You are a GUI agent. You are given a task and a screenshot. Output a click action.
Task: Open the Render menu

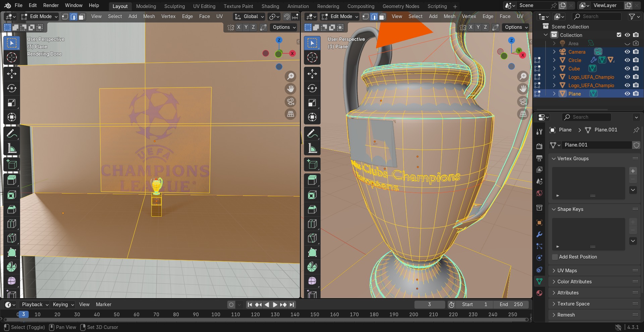pyautogui.click(x=51, y=5)
